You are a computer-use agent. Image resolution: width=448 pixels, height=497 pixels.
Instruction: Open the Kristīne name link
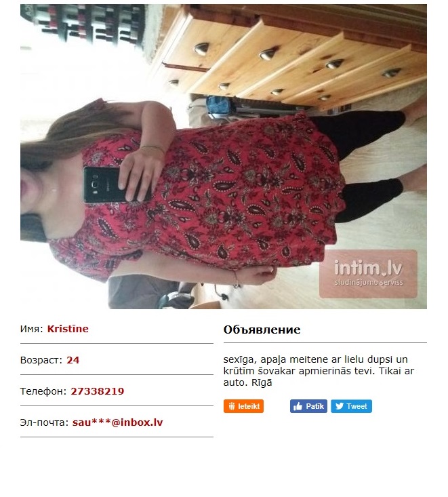click(x=68, y=329)
